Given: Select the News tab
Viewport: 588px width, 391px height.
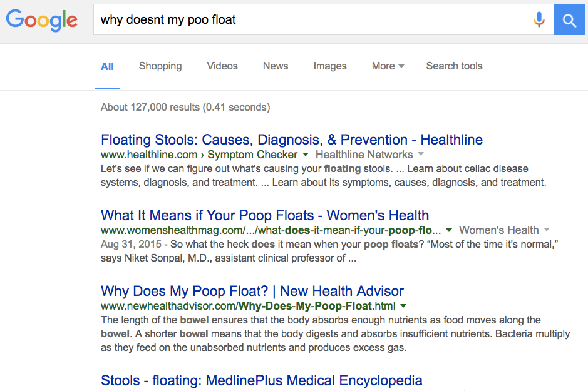Looking at the screenshot, I should tap(275, 66).
